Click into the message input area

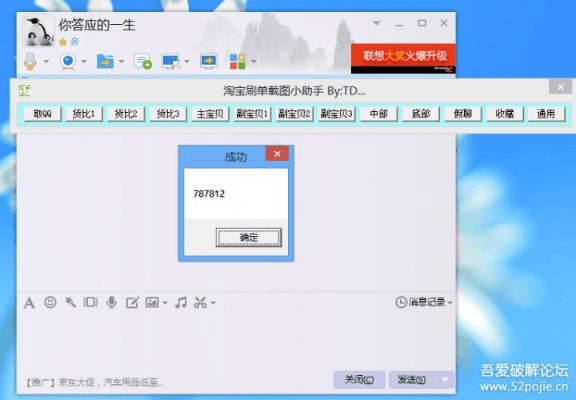coord(236,340)
